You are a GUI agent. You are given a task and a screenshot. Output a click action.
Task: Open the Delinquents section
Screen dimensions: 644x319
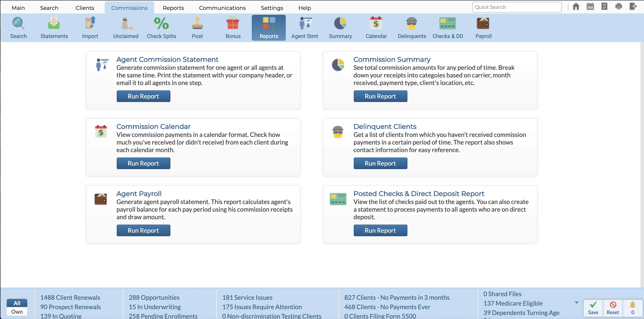pyautogui.click(x=411, y=28)
